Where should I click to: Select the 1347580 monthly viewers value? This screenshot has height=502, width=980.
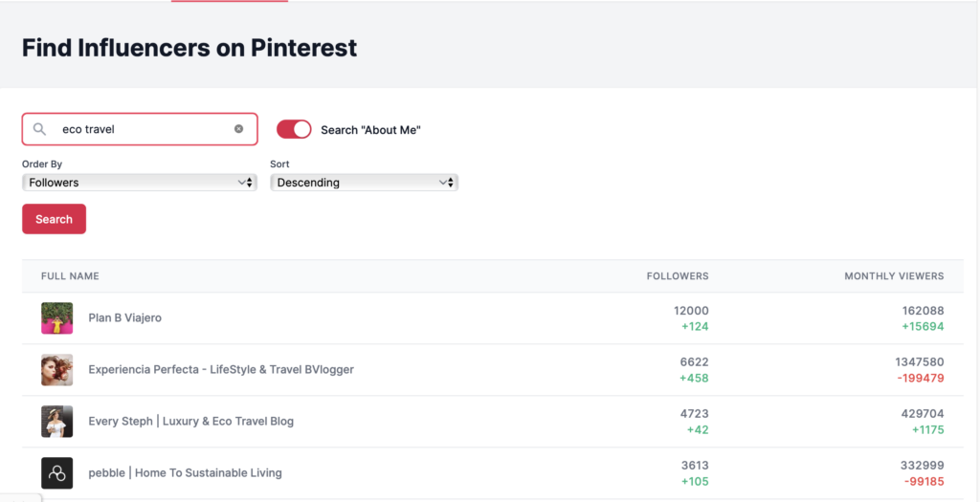(x=920, y=362)
